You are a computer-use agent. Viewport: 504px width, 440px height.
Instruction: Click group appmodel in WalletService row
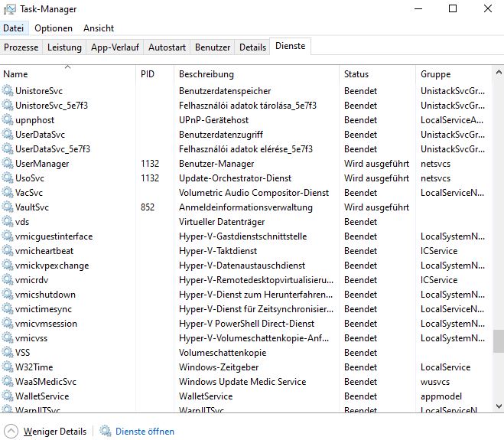click(441, 396)
